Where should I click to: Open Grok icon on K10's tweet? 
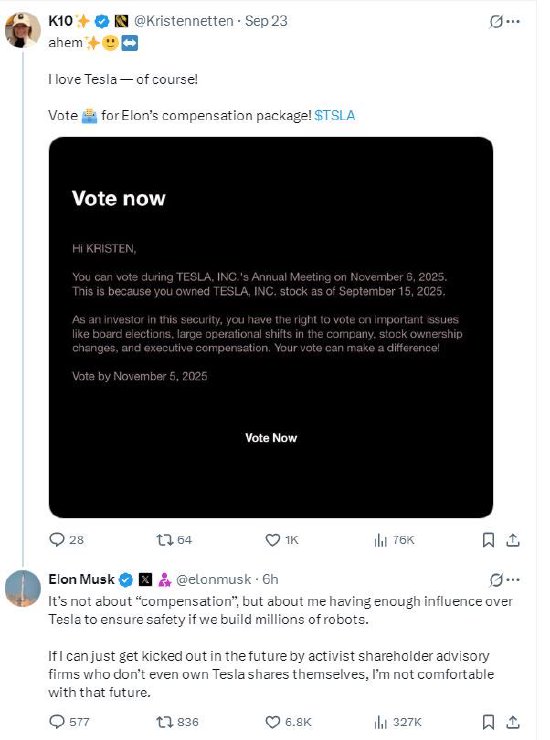click(496, 21)
